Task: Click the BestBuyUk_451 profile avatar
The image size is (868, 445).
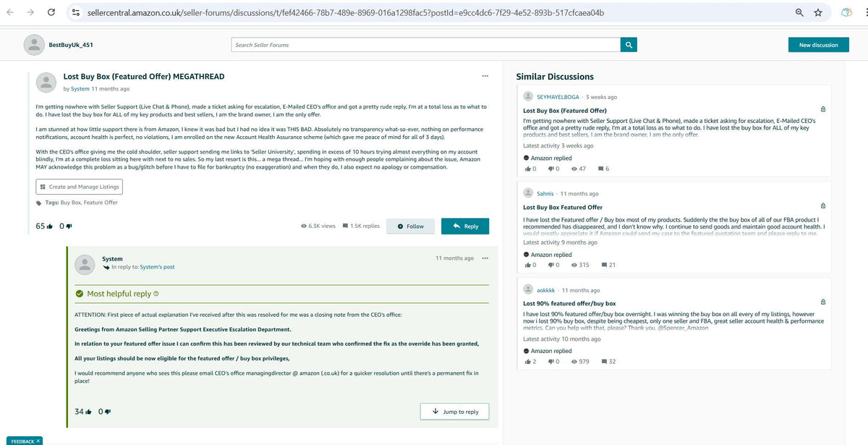Action: pyautogui.click(x=34, y=45)
